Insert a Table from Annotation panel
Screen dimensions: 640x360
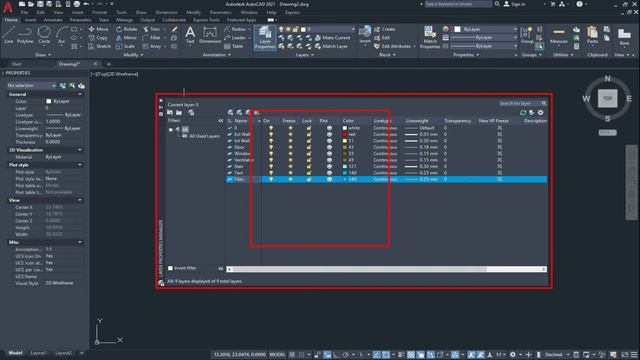click(234, 46)
